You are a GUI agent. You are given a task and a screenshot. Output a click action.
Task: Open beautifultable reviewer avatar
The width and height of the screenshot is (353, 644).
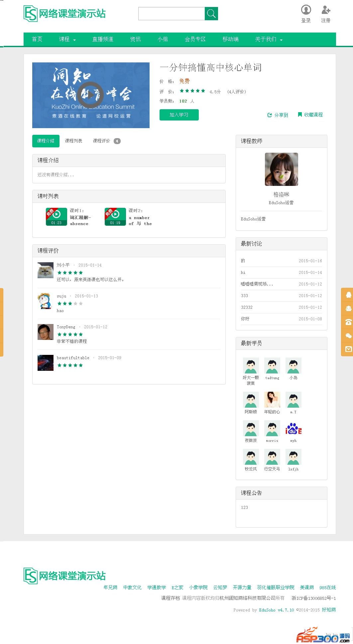coord(46,363)
